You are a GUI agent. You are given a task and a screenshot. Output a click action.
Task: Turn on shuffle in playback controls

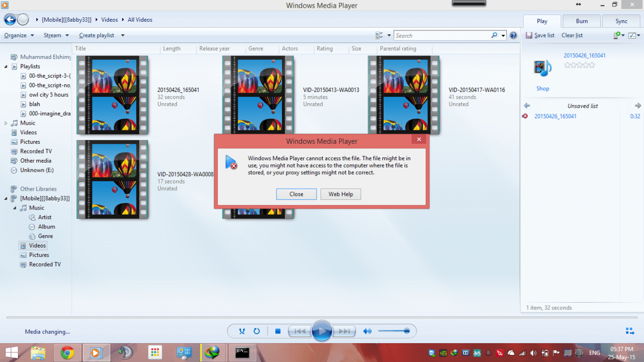click(x=242, y=331)
